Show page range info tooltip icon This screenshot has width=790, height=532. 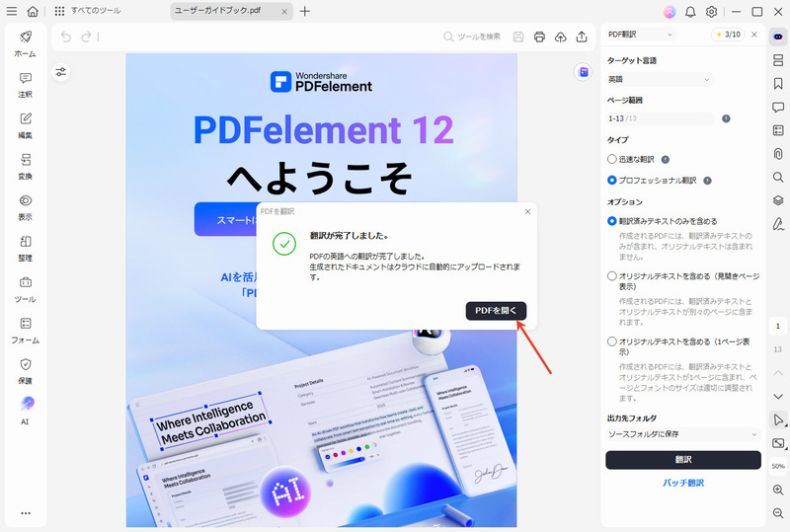coord(726,118)
